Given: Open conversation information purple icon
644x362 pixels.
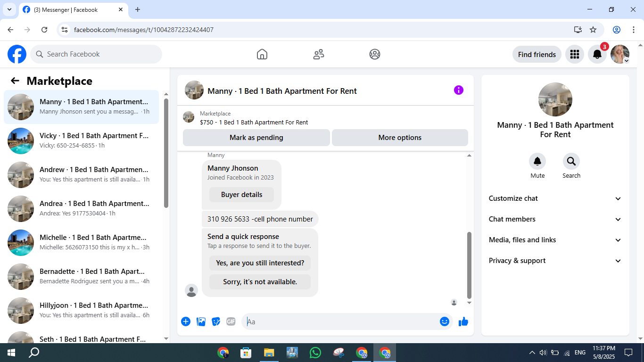Looking at the screenshot, I should click(x=459, y=90).
